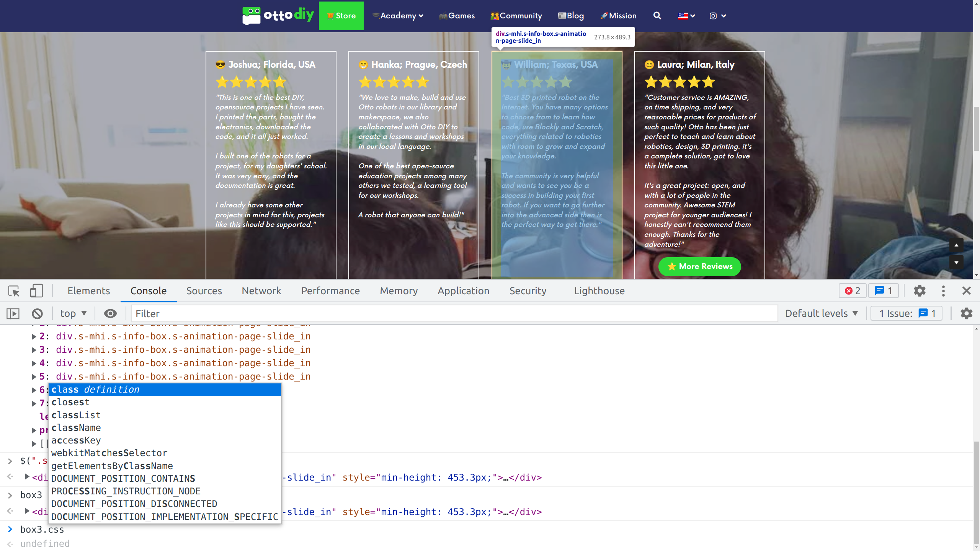Open the Default levels dropdown
980x551 pixels.
click(822, 314)
